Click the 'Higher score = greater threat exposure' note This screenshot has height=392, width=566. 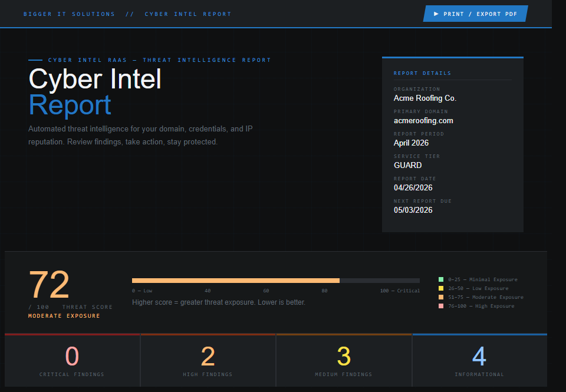219,302
